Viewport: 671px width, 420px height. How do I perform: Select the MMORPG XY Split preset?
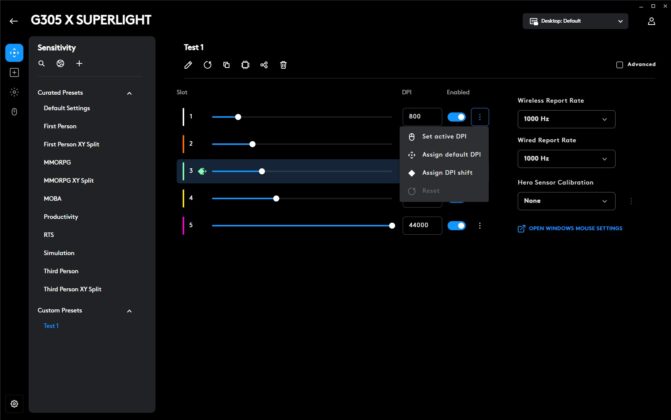pos(68,181)
